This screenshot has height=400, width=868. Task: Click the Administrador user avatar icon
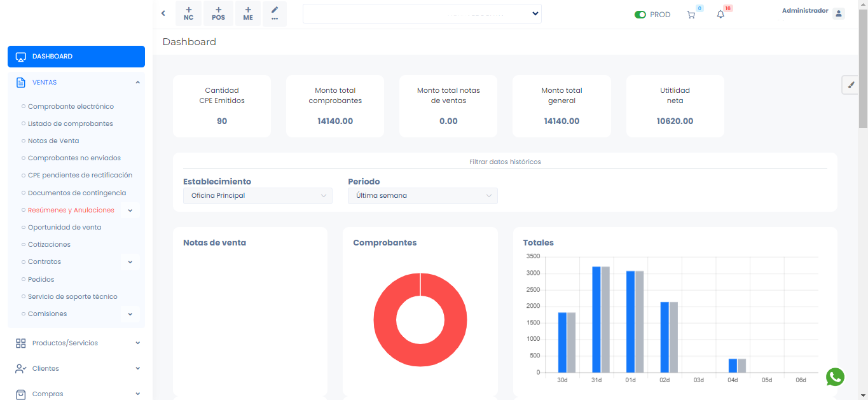[x=838, y=14]
